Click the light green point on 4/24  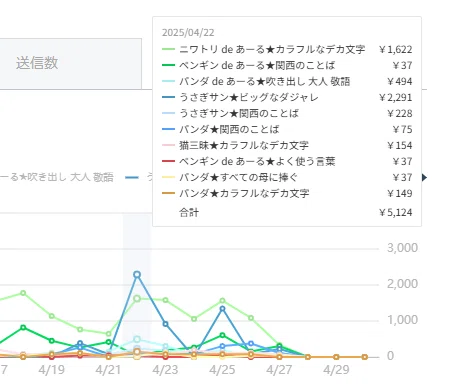click(194, 319)
